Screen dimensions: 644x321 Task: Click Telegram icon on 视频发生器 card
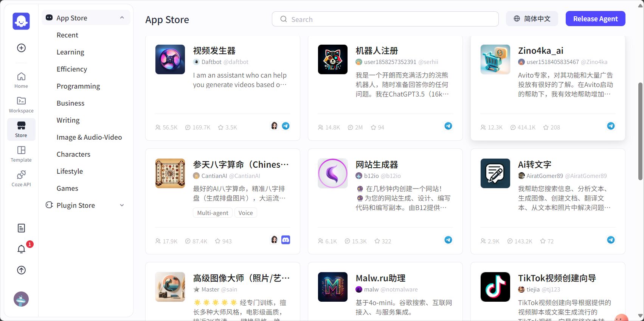[286, 126]
